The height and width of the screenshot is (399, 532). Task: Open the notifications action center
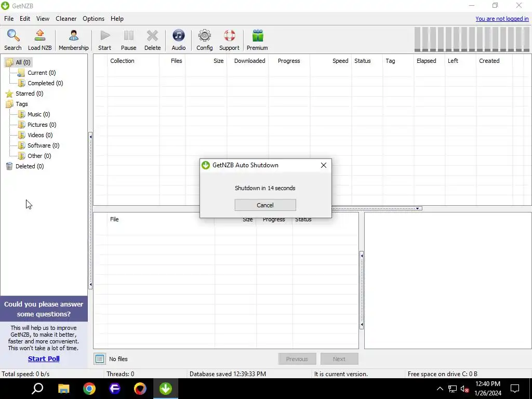pyautogui.click(x=515, y=389)
